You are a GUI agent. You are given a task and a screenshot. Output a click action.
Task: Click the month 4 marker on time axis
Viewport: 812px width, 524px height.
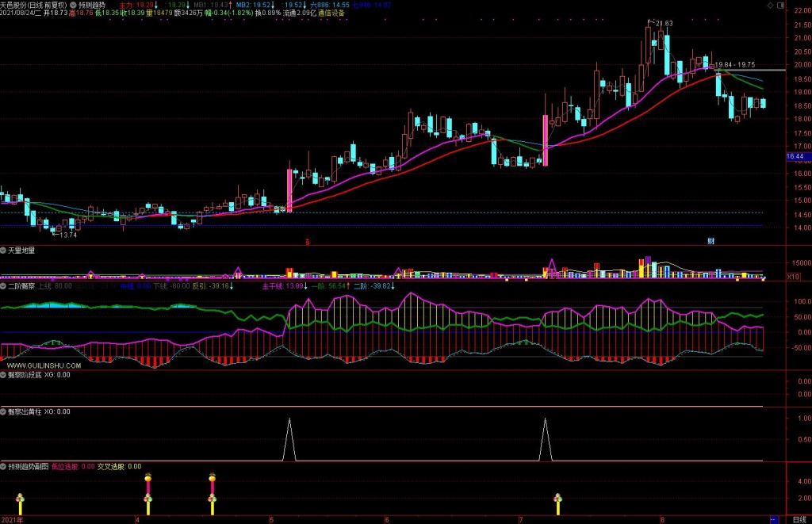[137, 520]
